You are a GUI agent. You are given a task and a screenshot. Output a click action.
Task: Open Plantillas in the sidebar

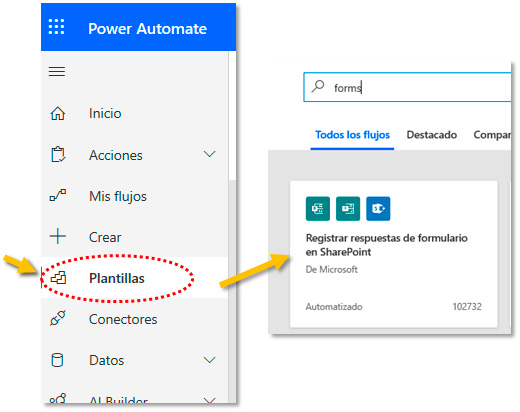tap(117, 278)
